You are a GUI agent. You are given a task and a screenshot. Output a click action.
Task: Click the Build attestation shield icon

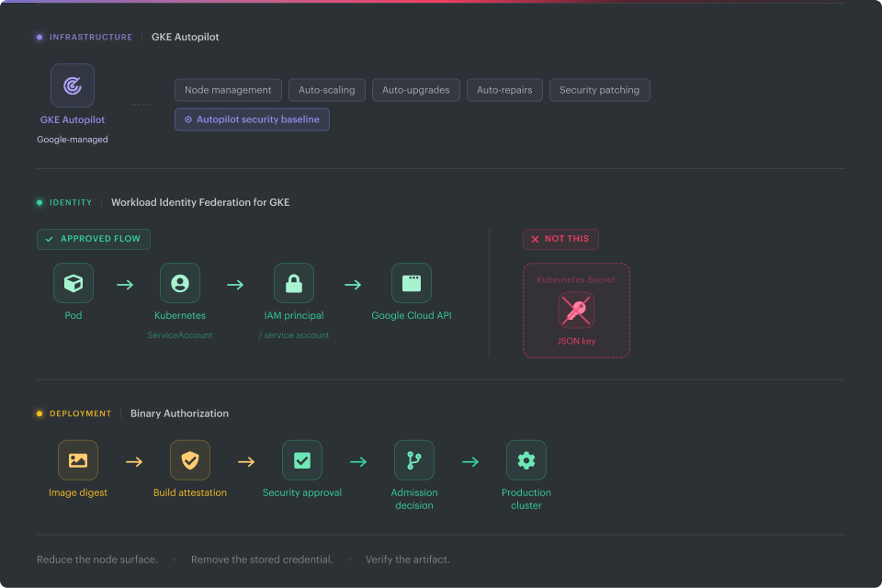190,460
